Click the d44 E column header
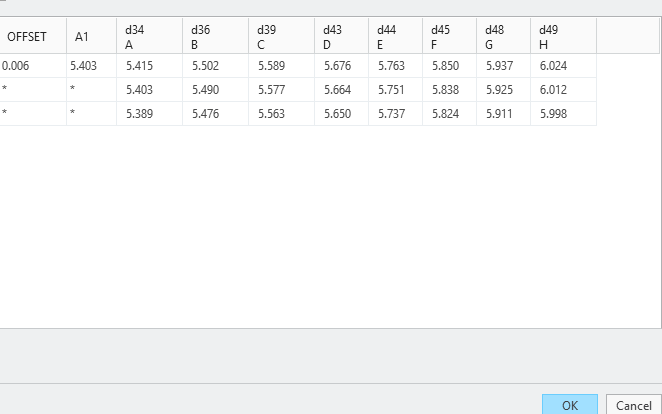The height and width of the screenshot is (414, 662). (395, 37)
